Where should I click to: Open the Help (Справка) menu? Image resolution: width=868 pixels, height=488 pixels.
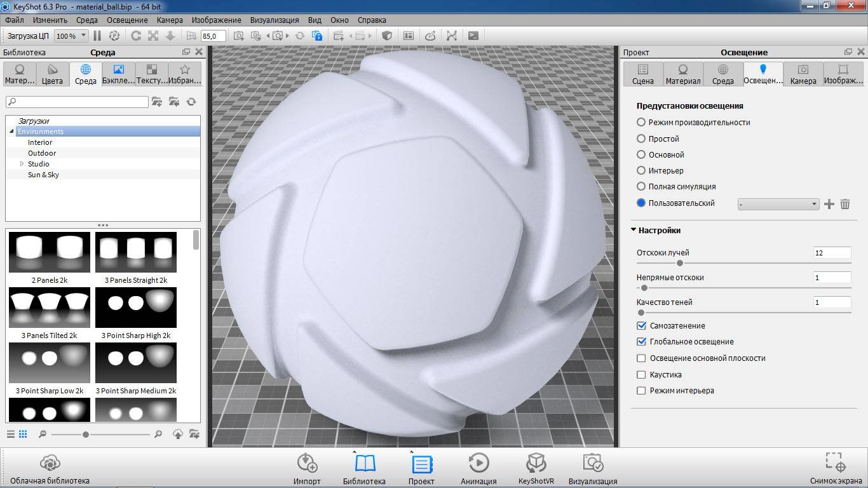[x=372, y=20]
